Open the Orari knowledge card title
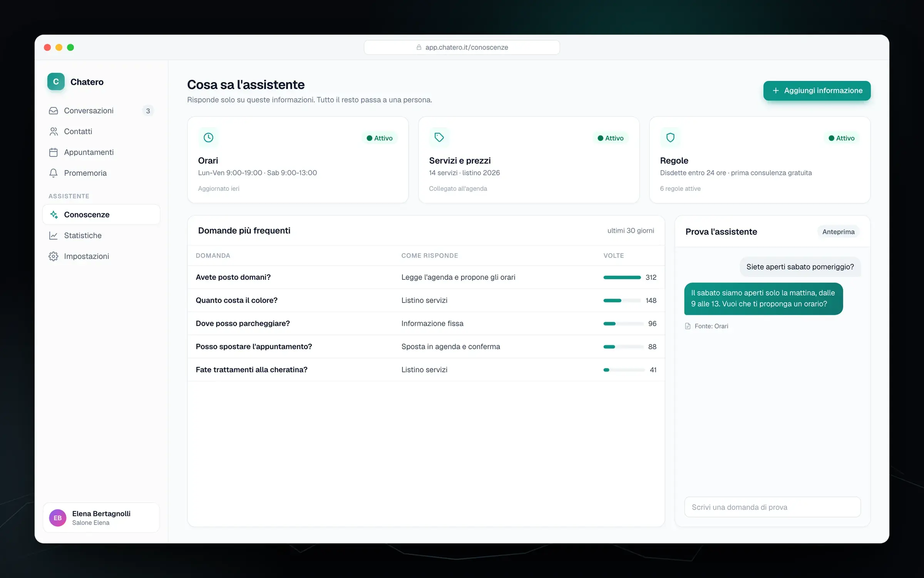Image resolution: width=924 pixels, height=578 pixels. 208,161
